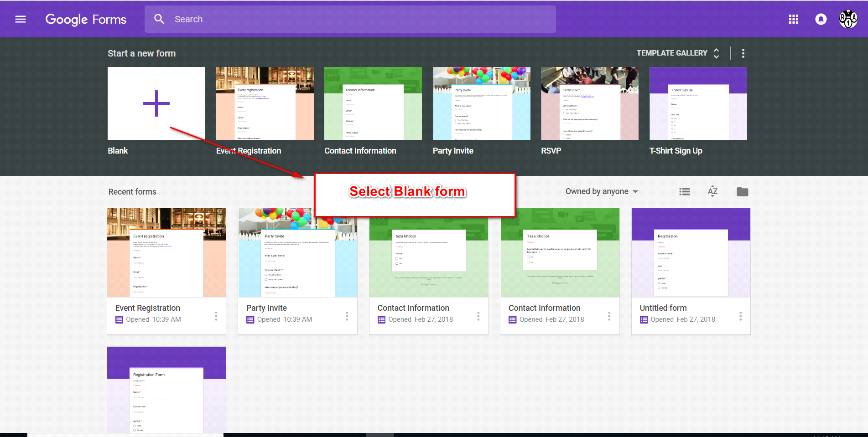
Task: Click the Start a new form heading
Action: point(142,53)
